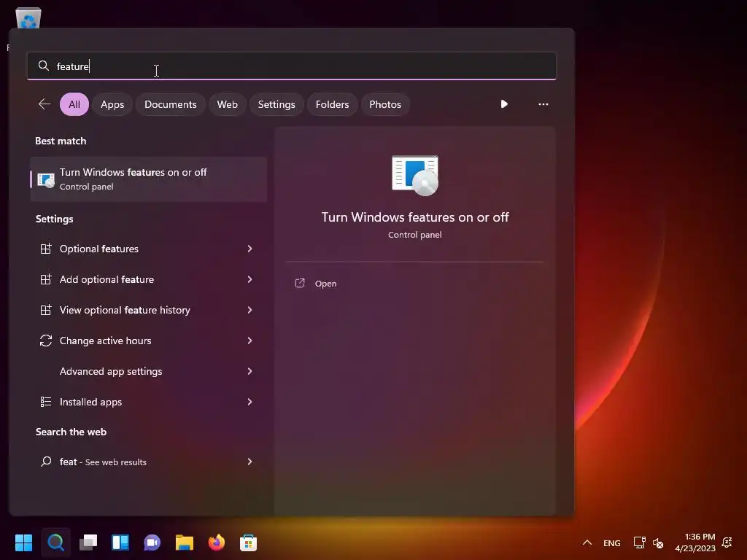Show hidden tray icons chevron
This screenshot has height=560, width=747.
click(x=587, y=542)
